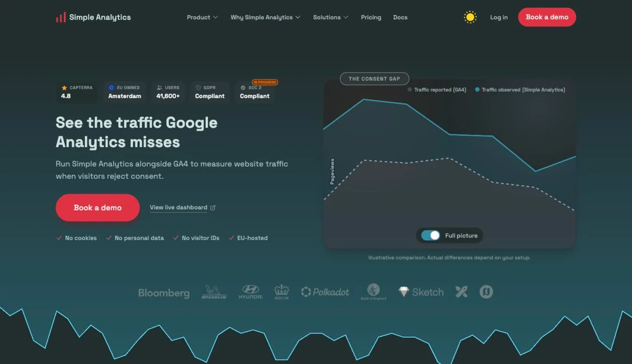This screenshot has height=364, width=632.
Task: Open the Docs page
Action: (400, 17)
